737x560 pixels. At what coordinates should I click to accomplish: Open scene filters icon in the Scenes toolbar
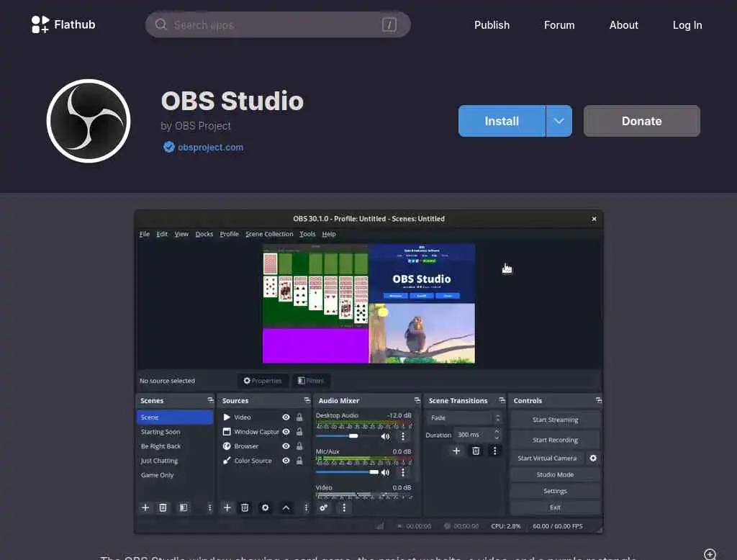coord(184,507)
